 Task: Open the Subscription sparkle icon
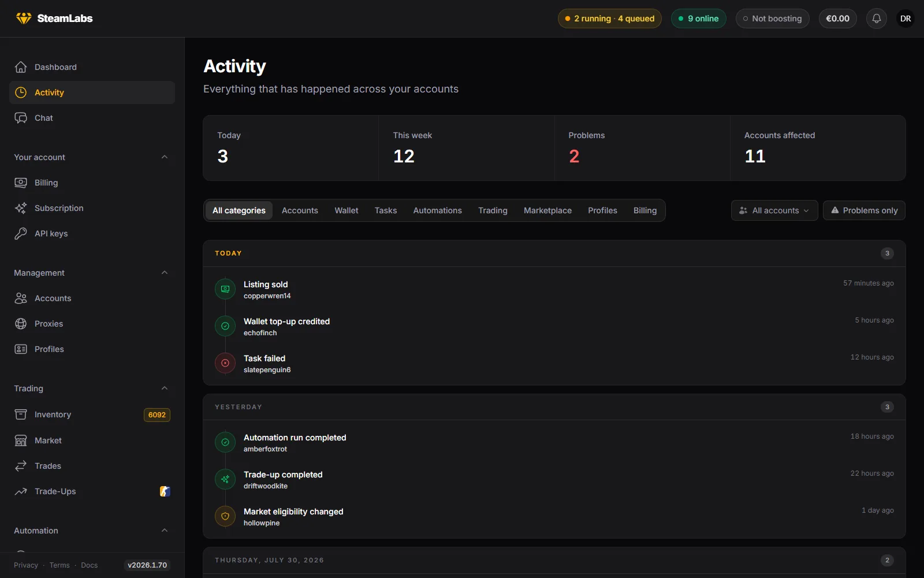pos(21,208)
